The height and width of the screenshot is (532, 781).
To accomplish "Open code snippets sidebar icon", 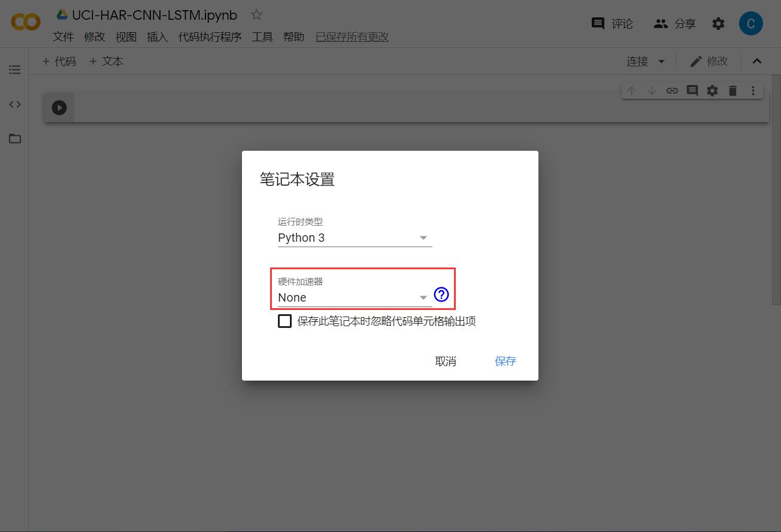I will 15,104.
